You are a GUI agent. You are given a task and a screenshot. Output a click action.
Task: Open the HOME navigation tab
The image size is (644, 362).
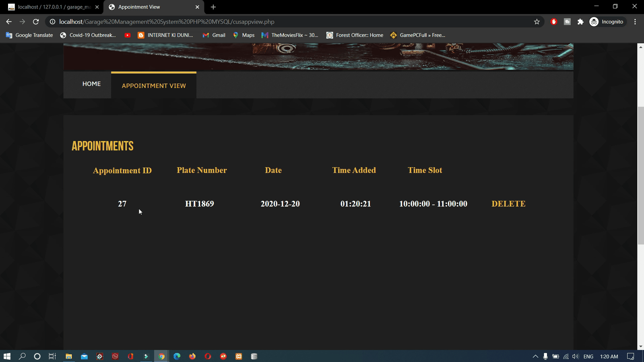(91, 84)
